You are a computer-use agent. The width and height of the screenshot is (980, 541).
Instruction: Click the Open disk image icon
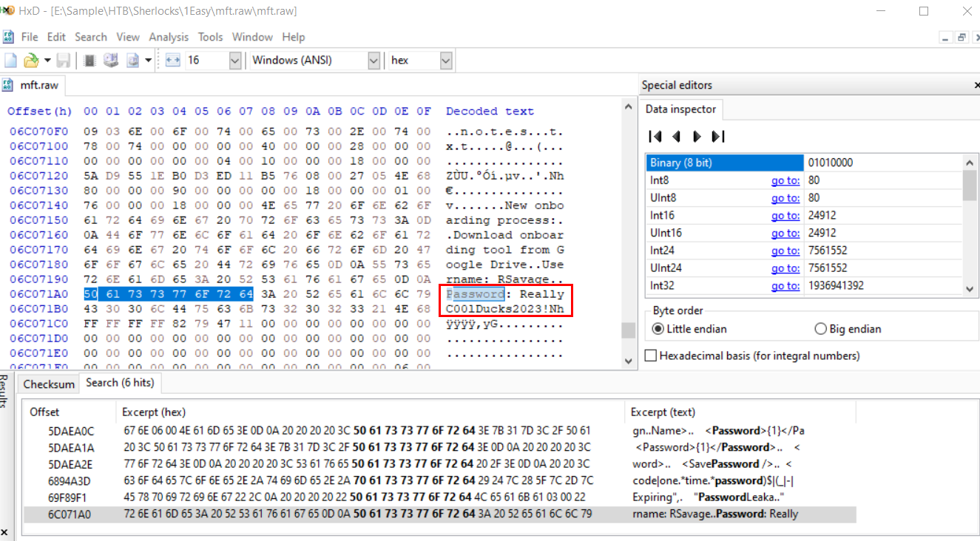[133, 61]
